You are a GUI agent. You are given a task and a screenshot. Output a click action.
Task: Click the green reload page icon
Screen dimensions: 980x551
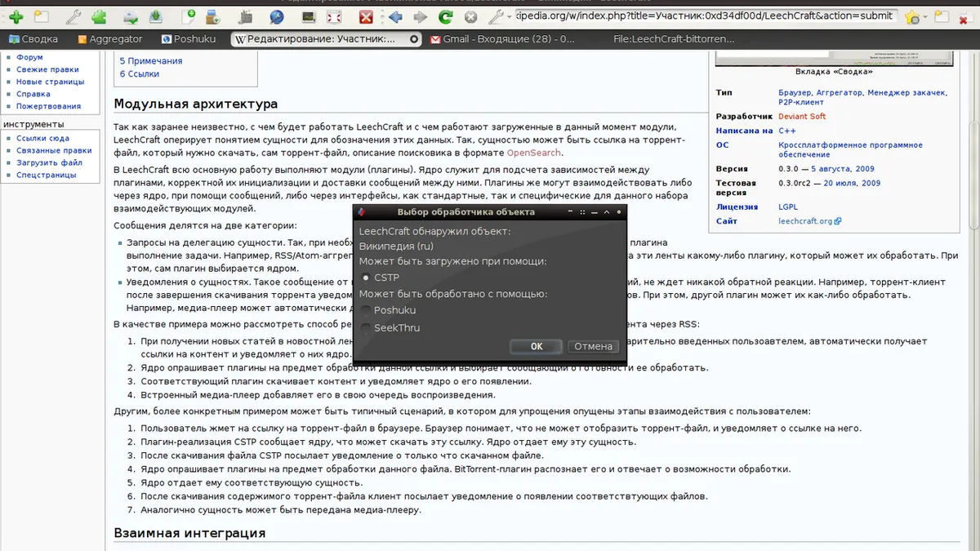445,16
